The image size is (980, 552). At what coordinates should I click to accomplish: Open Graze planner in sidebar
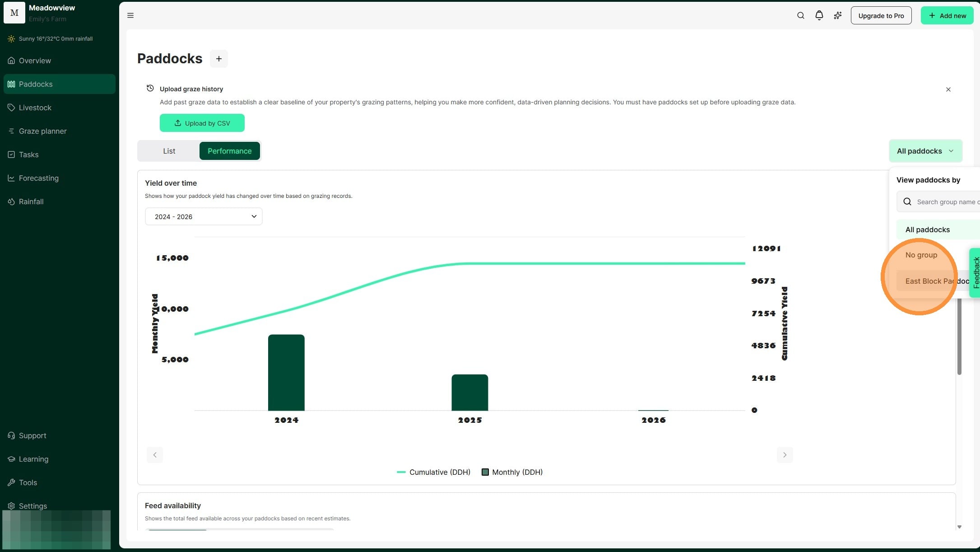pyautogui.click(x=42, y=131)
